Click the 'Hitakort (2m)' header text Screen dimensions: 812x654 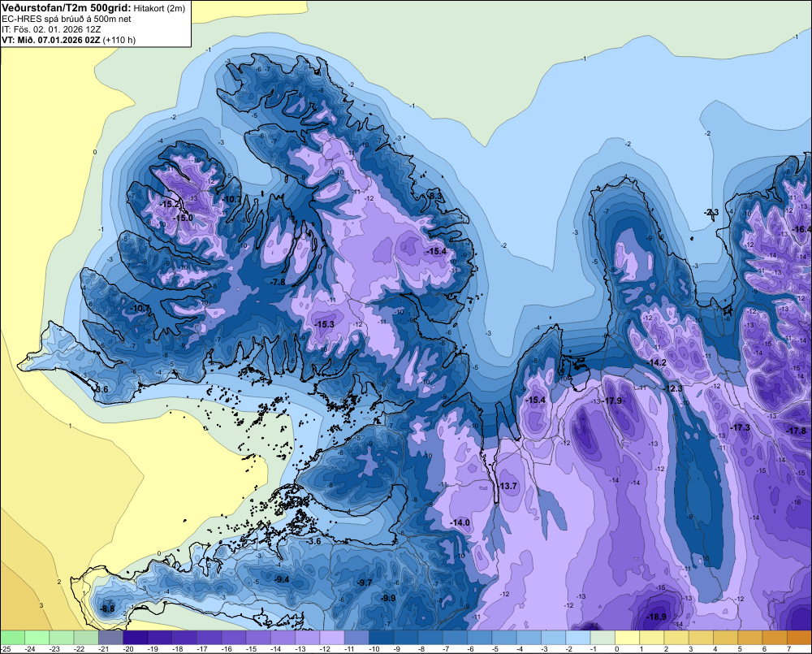pos(158,8)
